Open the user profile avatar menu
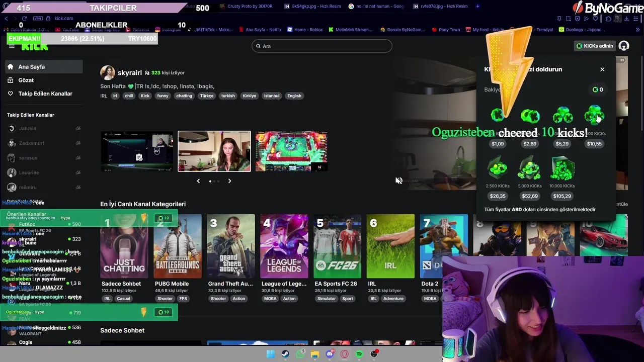This screenshot has height=362, width=644. [x=624, y=46]
